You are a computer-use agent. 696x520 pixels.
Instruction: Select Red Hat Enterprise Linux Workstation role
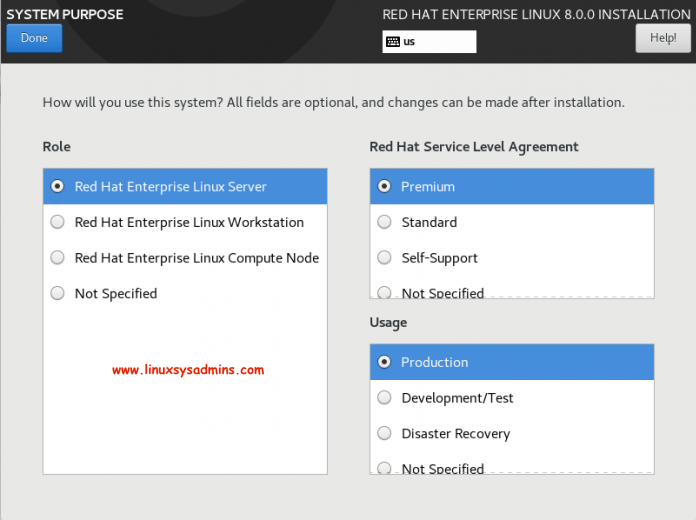pyautogui.click(x=185, y=222)
